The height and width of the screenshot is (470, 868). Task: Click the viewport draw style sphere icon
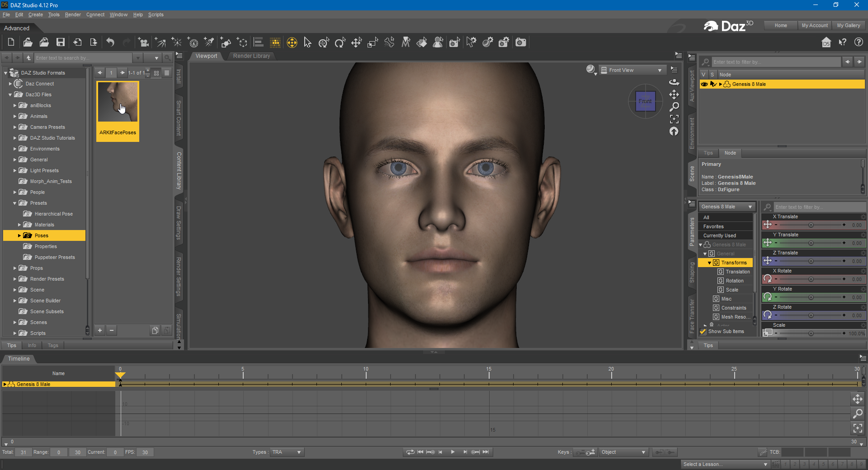(591, 70)
